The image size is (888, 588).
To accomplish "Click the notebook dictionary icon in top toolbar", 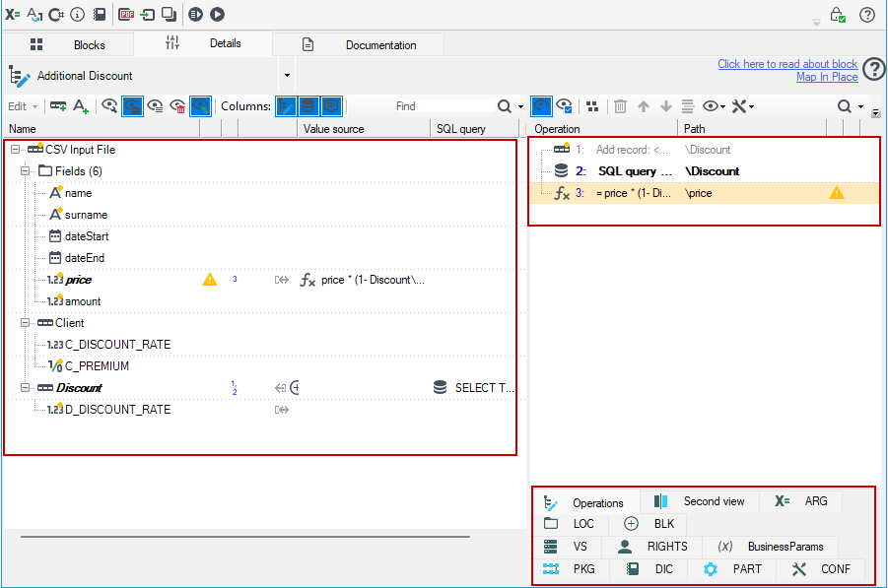I will [x=100, y=14].
